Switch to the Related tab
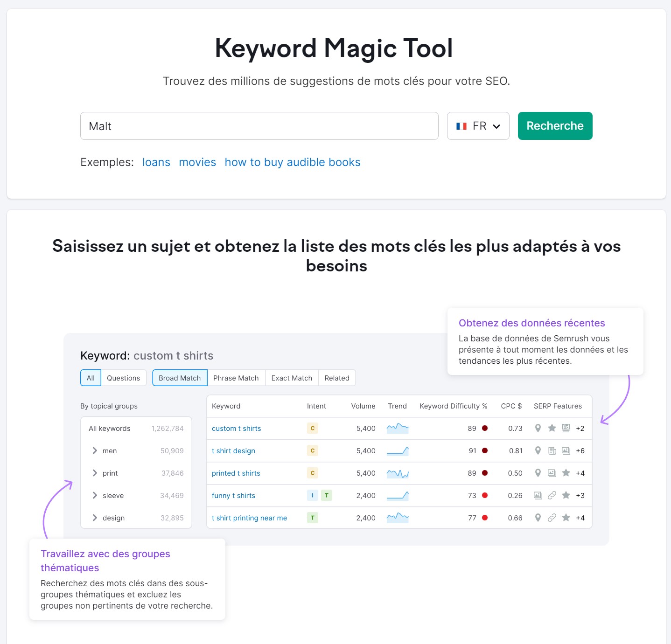The width and height of the screenshot is (671, 644). 337,378
